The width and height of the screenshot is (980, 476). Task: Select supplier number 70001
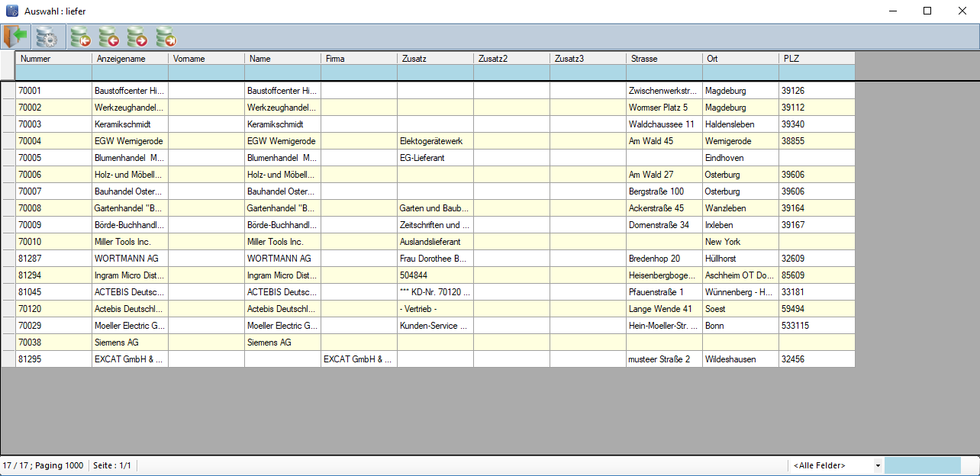(53, 91)
